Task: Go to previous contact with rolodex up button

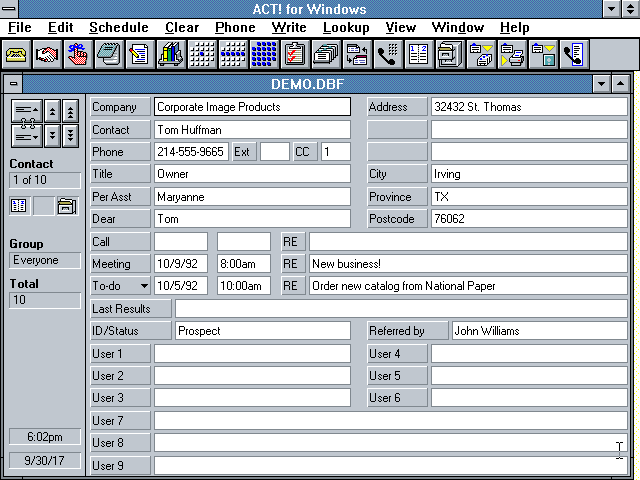Action: tap(27, 110)
